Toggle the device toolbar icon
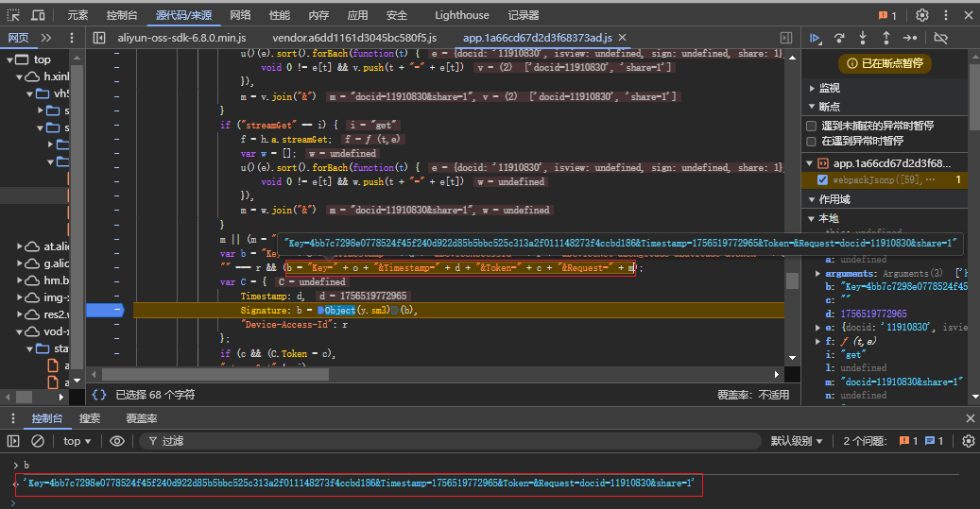The image size is (980, 509). click(38, 15)
